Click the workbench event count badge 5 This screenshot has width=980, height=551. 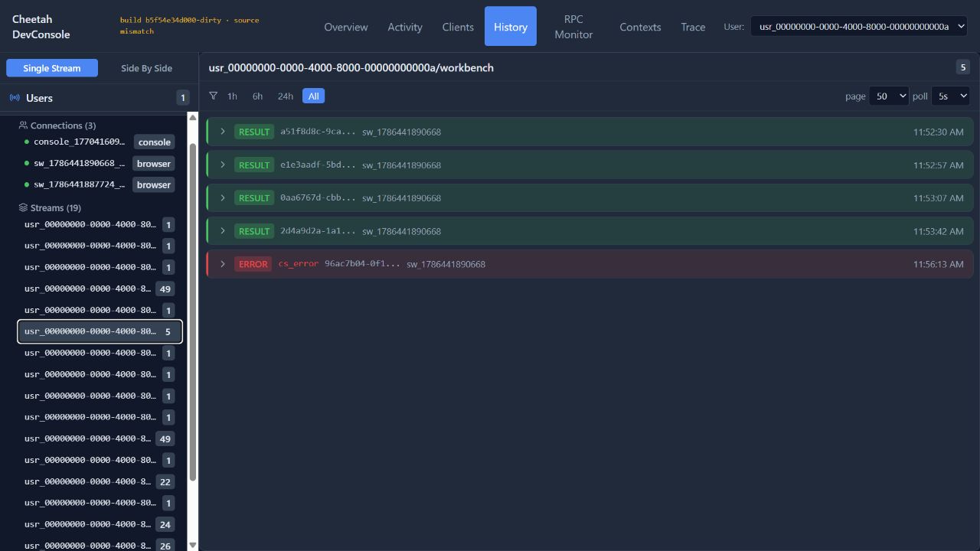(963, 67)
